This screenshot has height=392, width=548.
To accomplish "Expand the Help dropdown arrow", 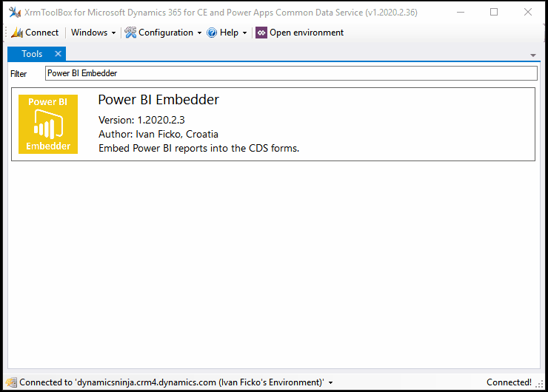I will click(x=244, y=33).
